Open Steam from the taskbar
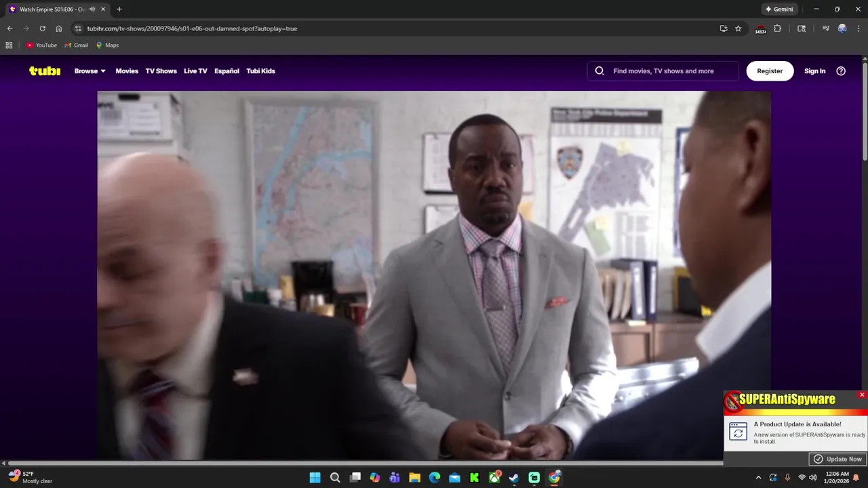 [x=514, y=478]
